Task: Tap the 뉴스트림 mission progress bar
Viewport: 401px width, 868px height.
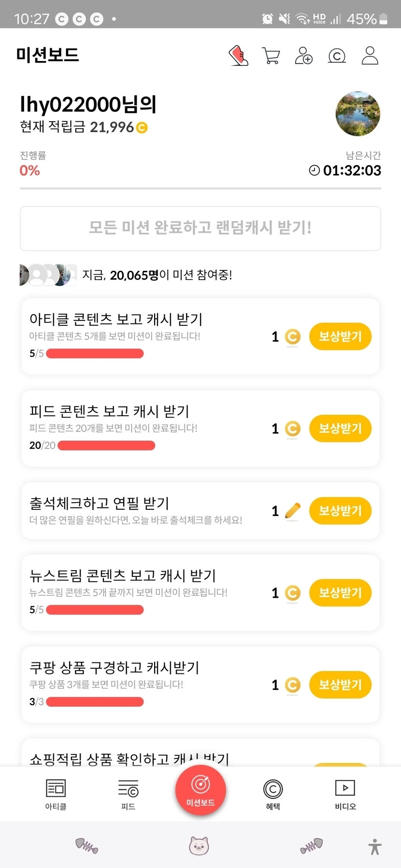Action: 95,610
